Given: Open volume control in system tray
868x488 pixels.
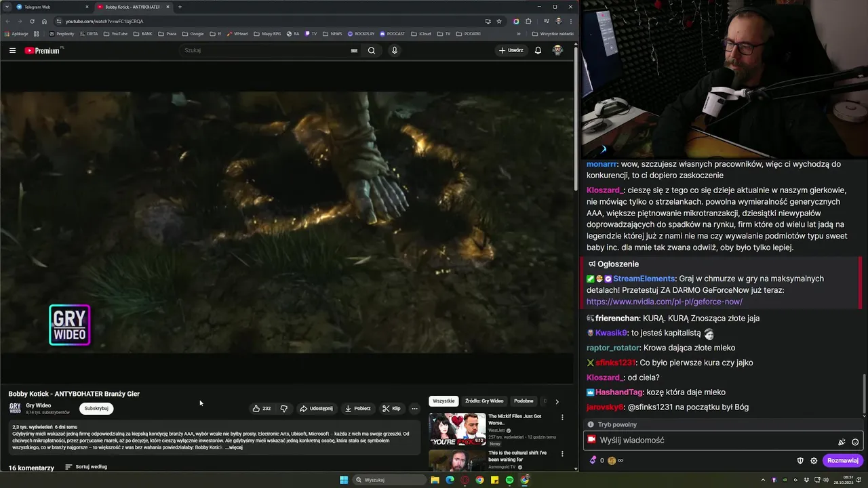Looking at the screenshot, I should pos(825,480).
